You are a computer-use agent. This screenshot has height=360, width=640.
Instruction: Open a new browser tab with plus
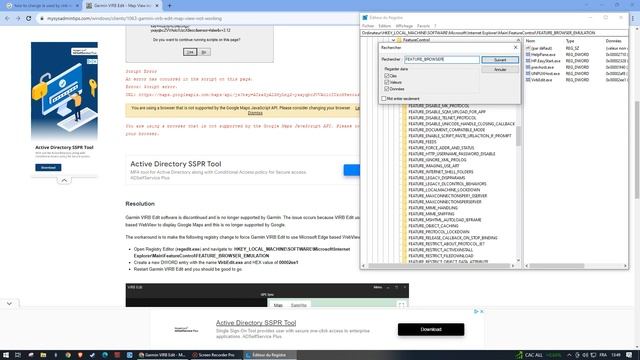169,6
